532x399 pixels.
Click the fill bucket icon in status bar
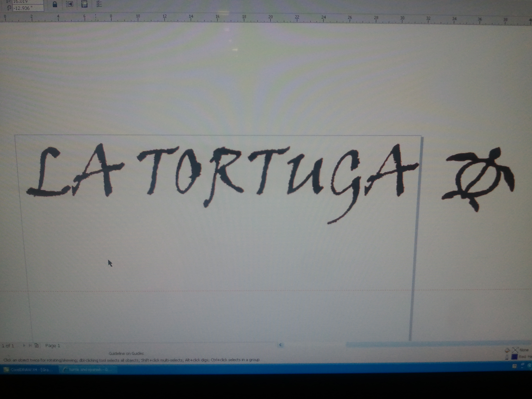click(507, 350)
